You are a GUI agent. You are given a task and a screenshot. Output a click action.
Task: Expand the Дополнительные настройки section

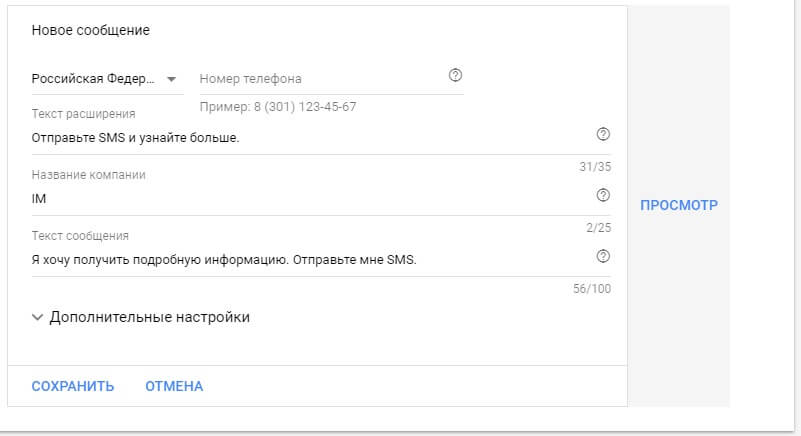pyautogui.click(x=140, y=317)
